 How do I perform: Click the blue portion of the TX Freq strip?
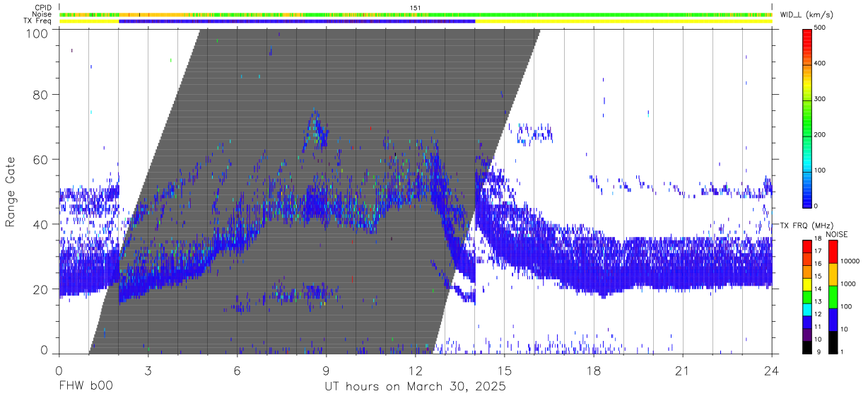297,21
